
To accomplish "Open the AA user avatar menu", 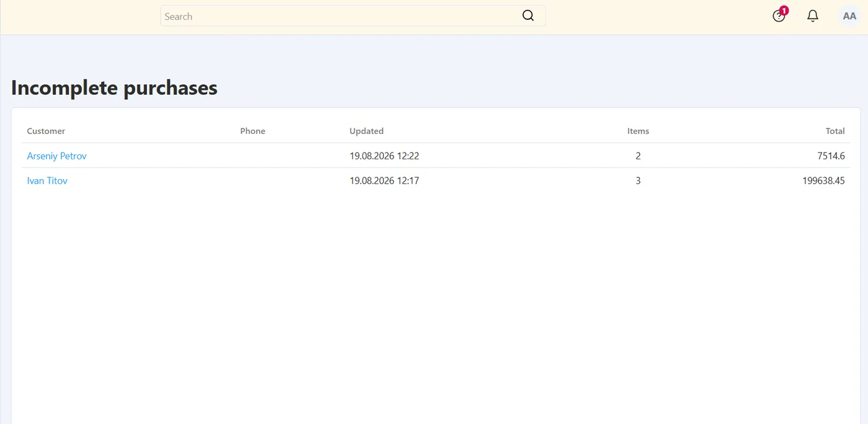I will 849,16.
